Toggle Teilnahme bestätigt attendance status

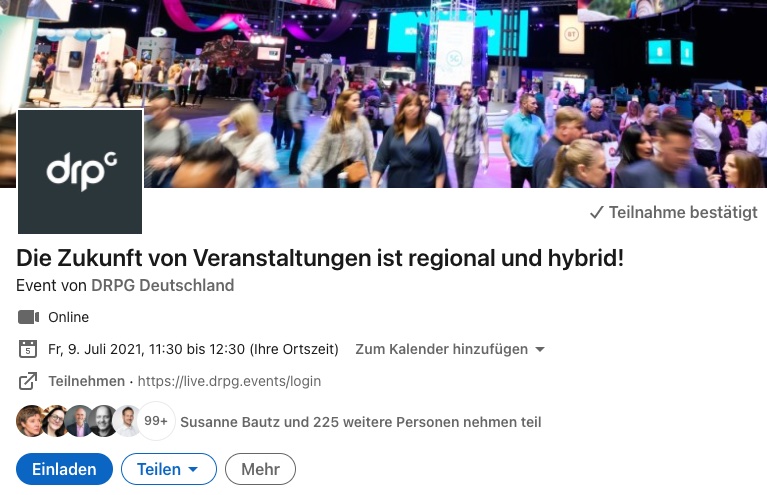tap(674, 213)
